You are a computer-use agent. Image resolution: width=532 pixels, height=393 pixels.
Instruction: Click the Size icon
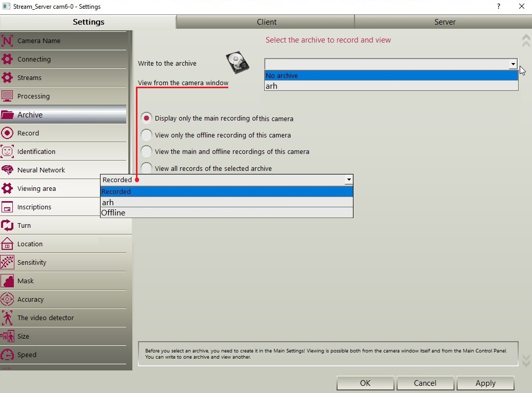[x=7, y=337]
